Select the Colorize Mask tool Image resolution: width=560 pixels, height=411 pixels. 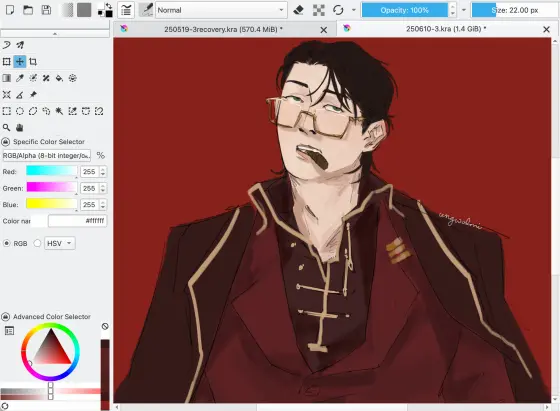(33, 78)
